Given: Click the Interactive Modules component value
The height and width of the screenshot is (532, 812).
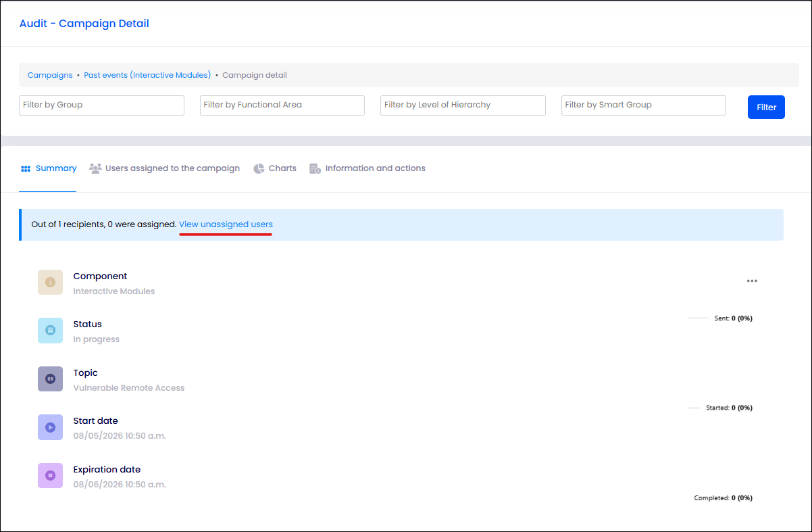Looking at the screenshot, I should (114, 291).
